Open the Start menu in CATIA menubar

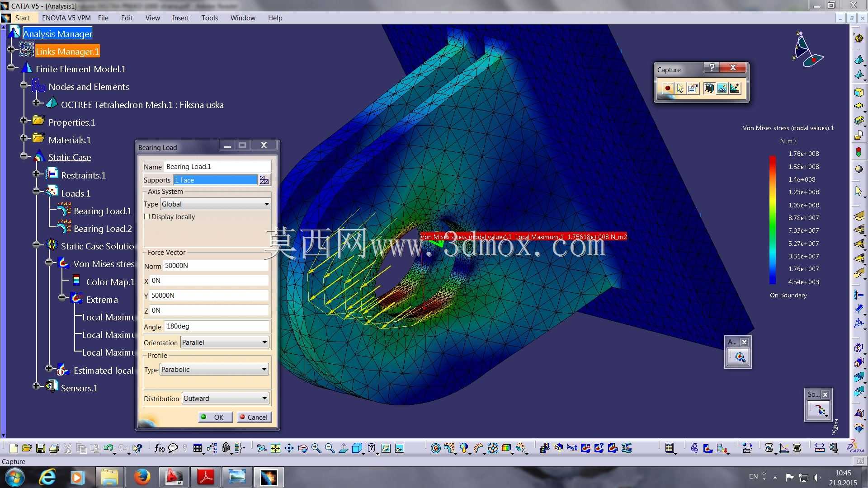[x=22, y=18]
